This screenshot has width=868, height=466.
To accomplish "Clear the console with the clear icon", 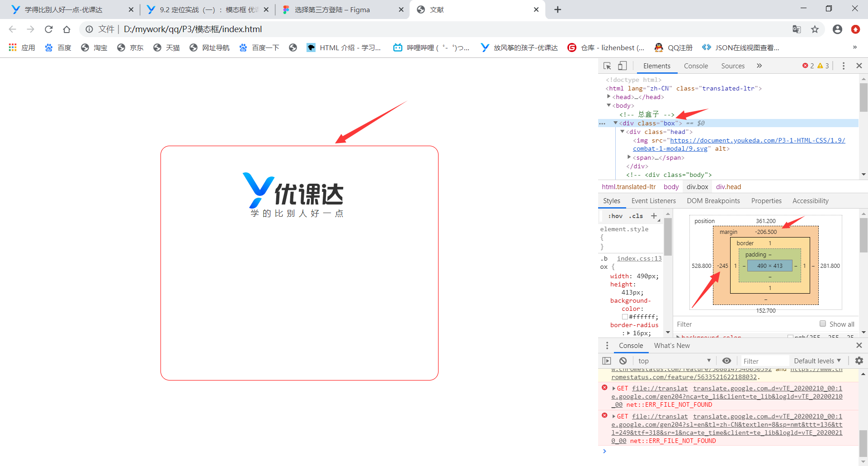I will 623,361.
